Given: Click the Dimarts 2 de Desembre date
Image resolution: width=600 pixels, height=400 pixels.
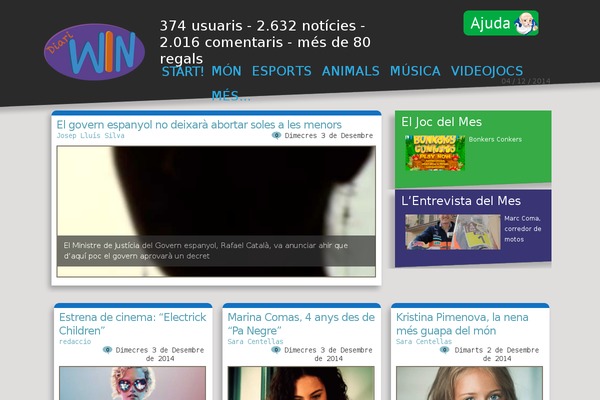Looking at the screenshot, I should 497,354.
